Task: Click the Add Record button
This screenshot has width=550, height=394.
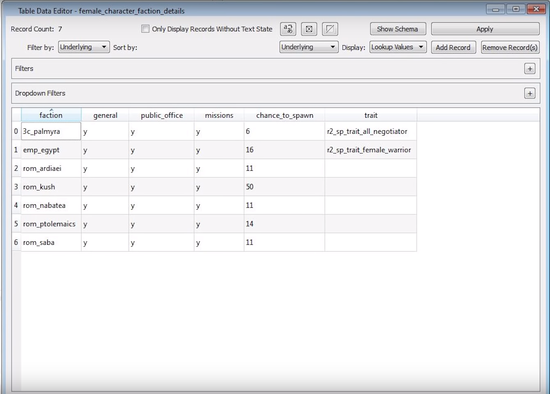Action: 453,47
